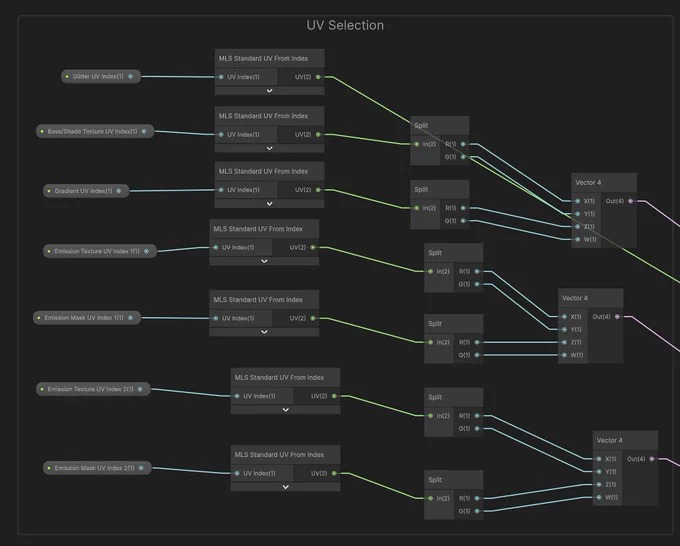The width and height of the screenshot is (680, 546).
Task: Click UV(2) output port of Base/Shade MLS node
Action: pos(318,134)
